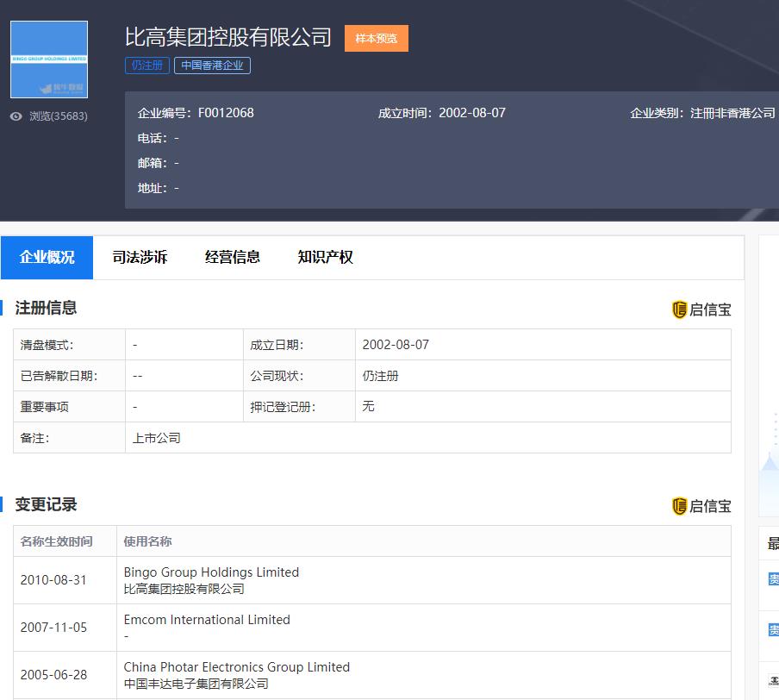Click the name 中国丰达电子集团有限公司
This screenshot has width=779, height=700.
(x=196, y=684)
